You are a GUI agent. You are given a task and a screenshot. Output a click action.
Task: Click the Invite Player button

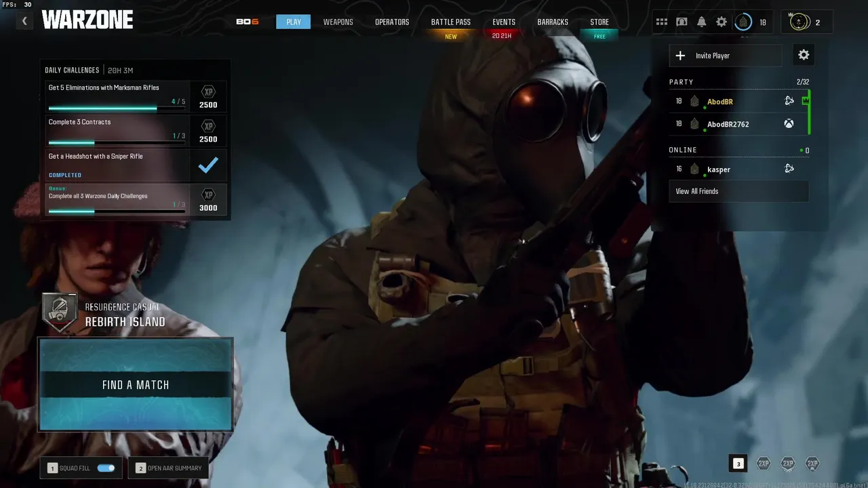(725, 56)
